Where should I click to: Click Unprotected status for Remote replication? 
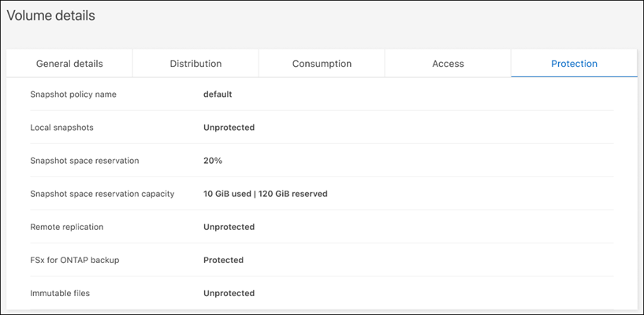click(229, 227)
